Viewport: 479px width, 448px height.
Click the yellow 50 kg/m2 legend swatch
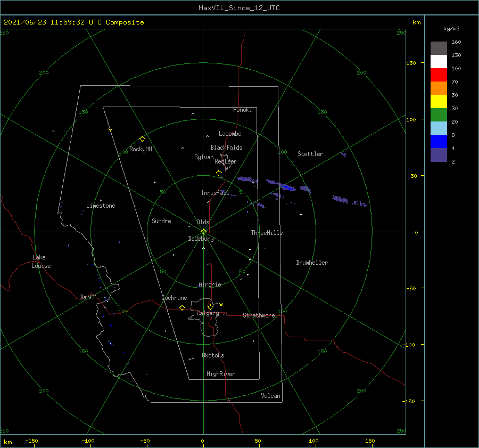tap(439, 102)
